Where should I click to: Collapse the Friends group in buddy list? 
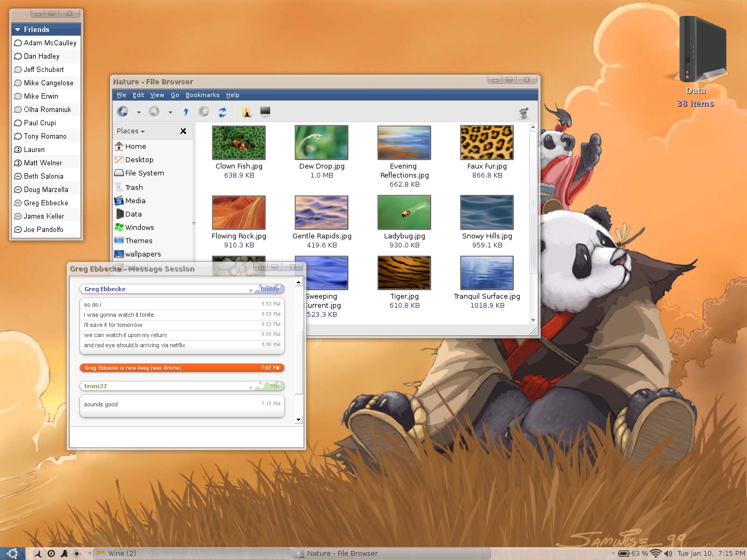18,30
